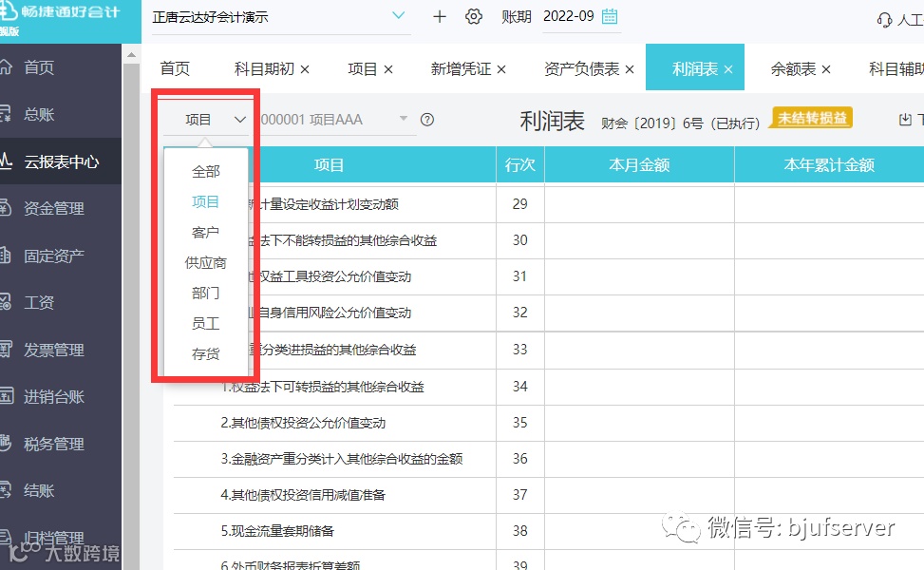Open the settings gear icon
Image resolution: width=924 pixels, height=570 pixels.
(474, 16)
